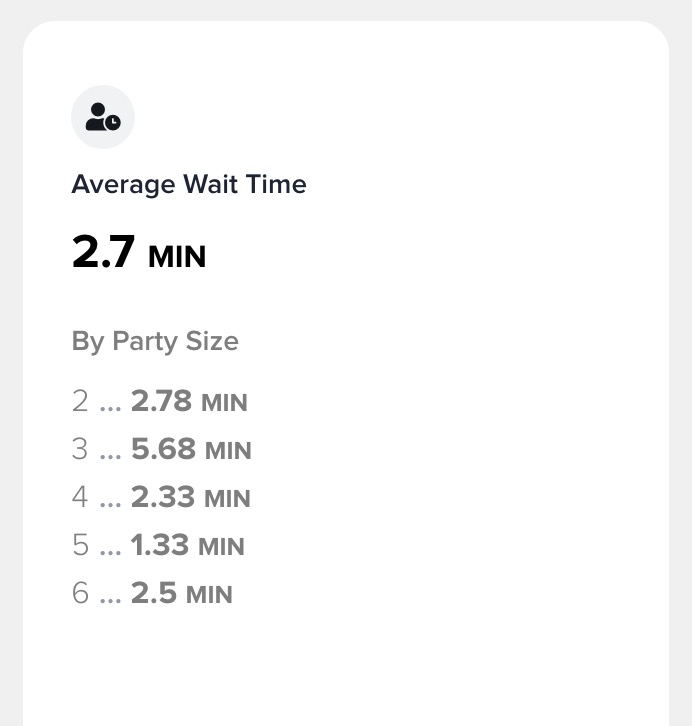Select party size number 5 label

[80, 546]
